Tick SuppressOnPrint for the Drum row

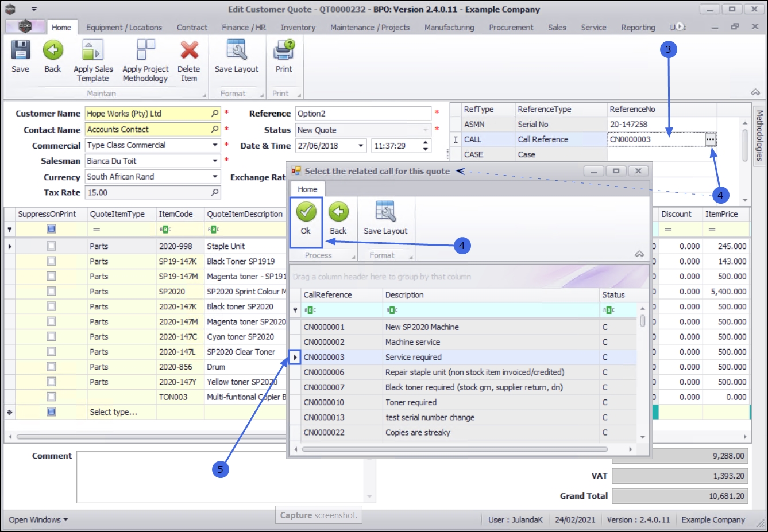[x=51, y=367]
